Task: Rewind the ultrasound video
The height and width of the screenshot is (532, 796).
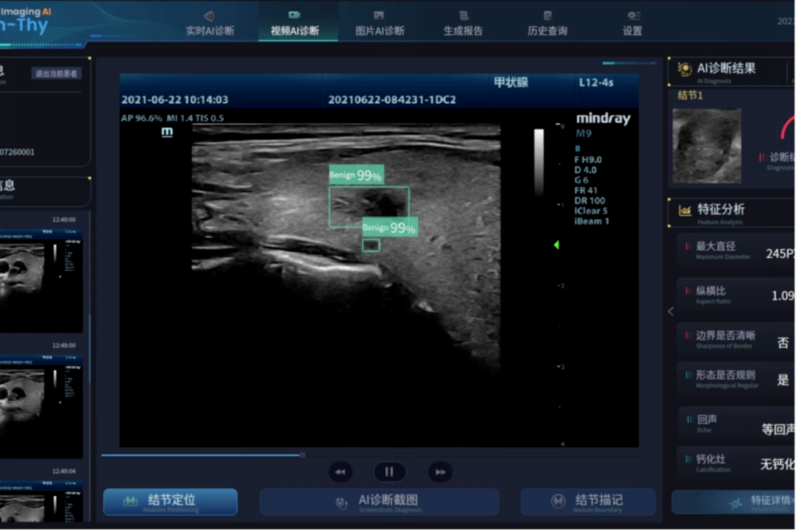Action: [340, 472]
